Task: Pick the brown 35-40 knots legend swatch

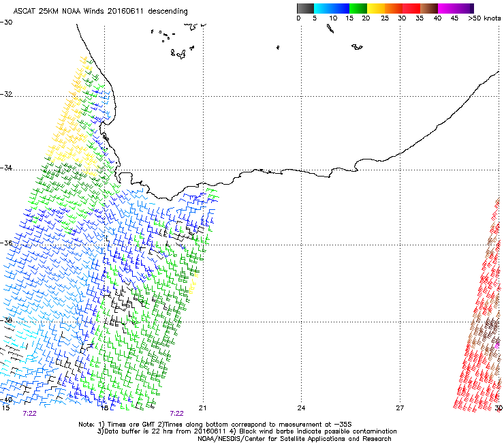Action: click(429, 8)
